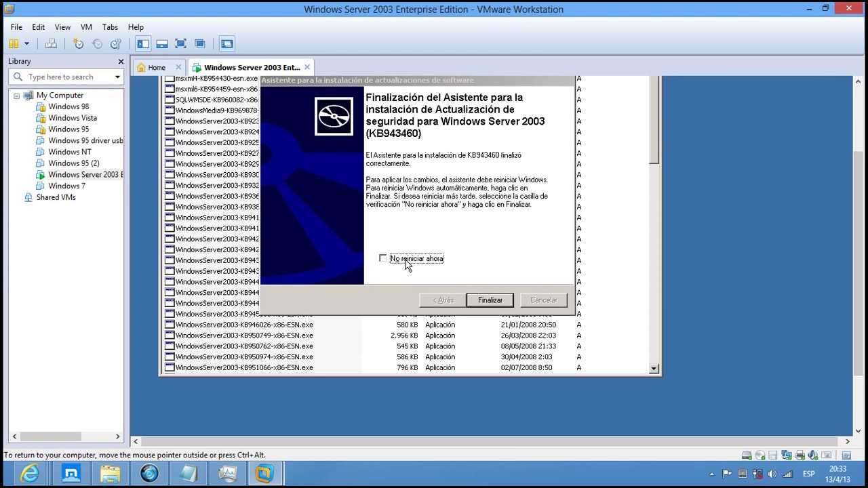Enter full screen mode via toolbar
Image resolution: width=868 pixels, height=488 pixels.
click(x=181, y=43)
